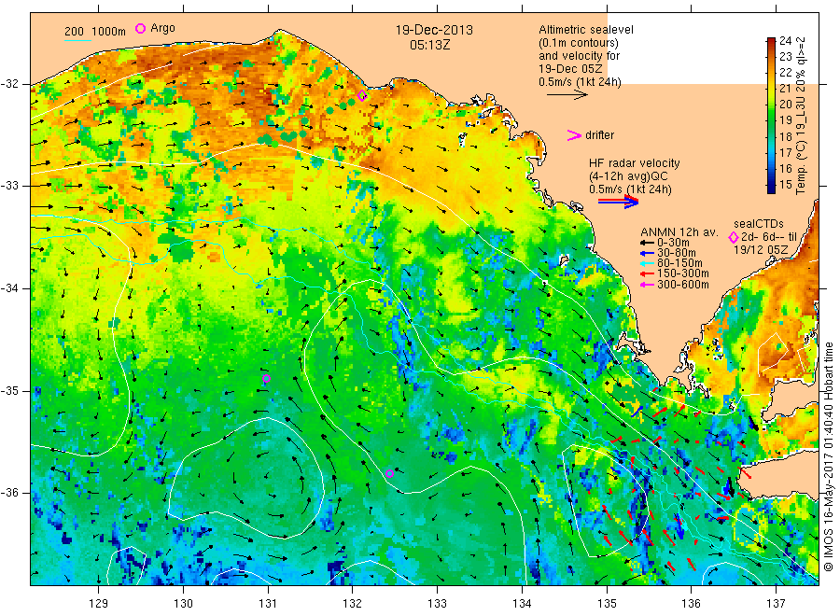This screenshot has width=840, height=616.
Task: Click the '150-300m' depth range label
Action: (x=683, y=274)
